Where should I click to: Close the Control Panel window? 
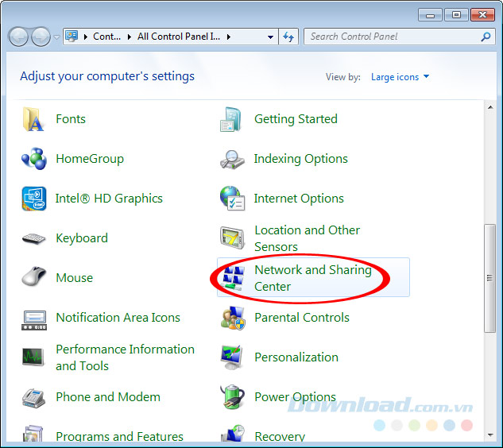click(482, 15)
